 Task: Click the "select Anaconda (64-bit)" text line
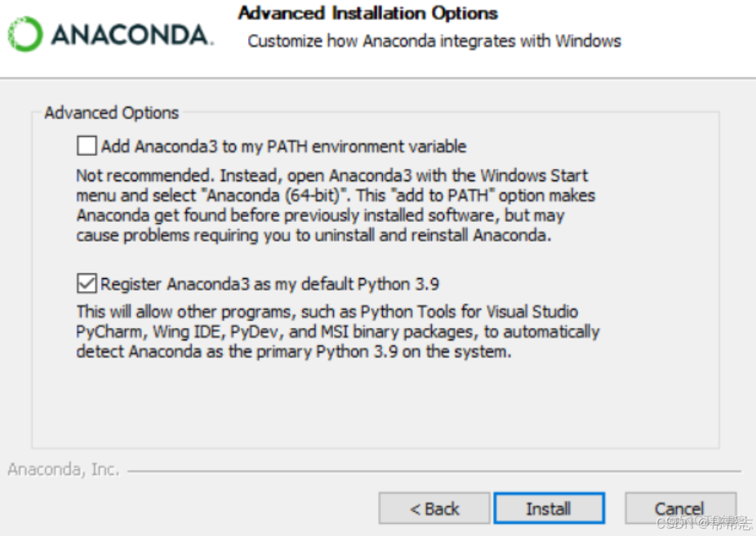pos(335,196)
